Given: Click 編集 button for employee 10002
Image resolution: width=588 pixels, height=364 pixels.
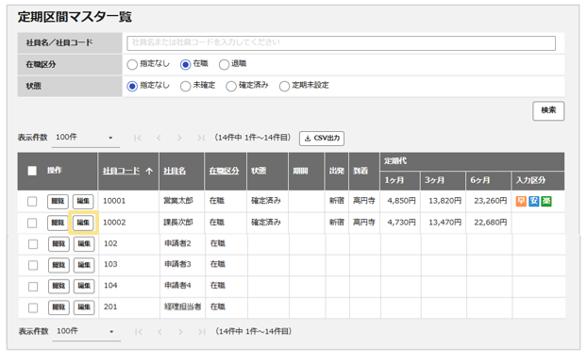Looking at the screenshot, I should point(83,223).
